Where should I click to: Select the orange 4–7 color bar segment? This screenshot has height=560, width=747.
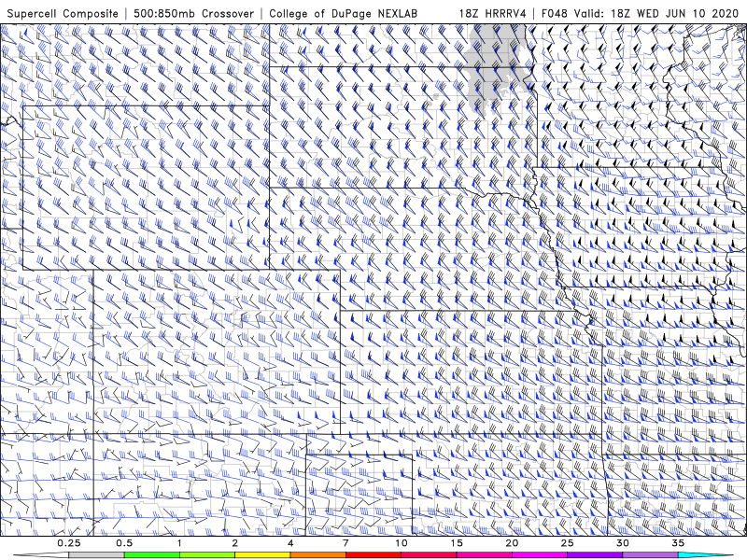click(x=317, y=555)
